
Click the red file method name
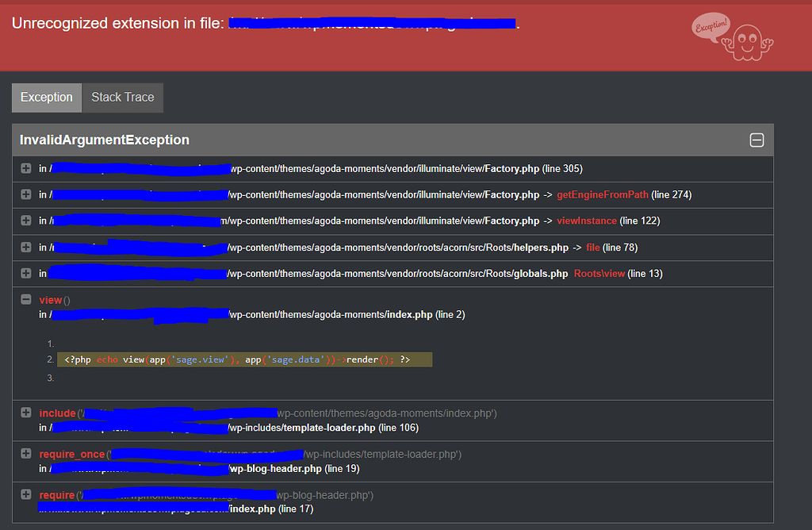coord(593,248)
